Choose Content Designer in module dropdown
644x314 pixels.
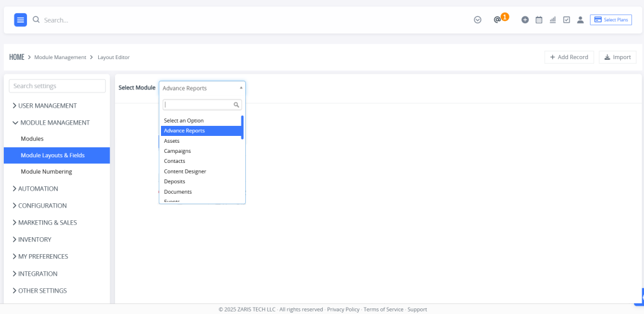coord(201,171)
